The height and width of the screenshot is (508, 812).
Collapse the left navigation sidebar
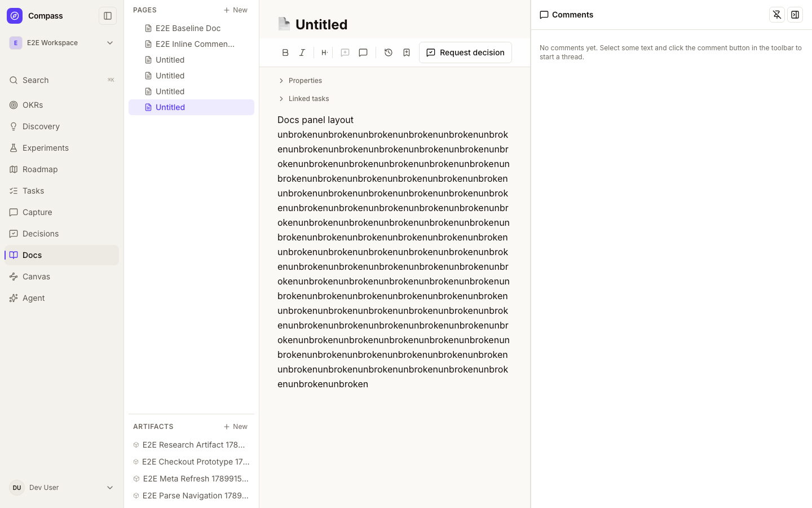click(x=108, y=16)
